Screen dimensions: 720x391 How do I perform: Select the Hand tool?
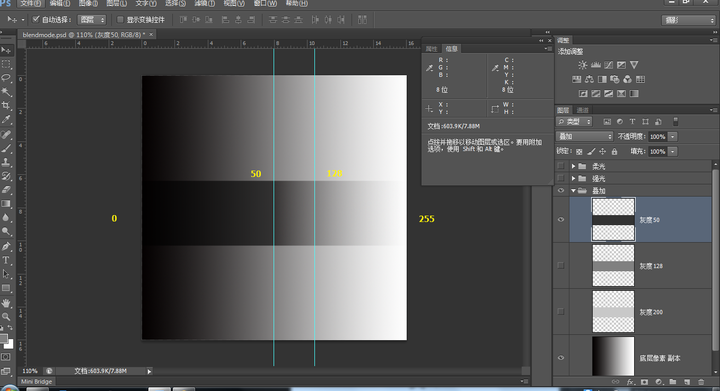pos(6,303)
